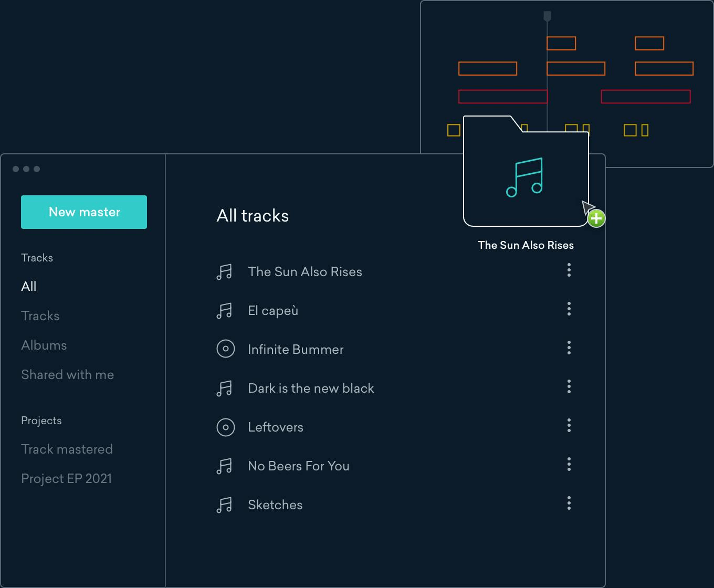Select the Sketches track title
714x588 pixels.
(275, 505)
